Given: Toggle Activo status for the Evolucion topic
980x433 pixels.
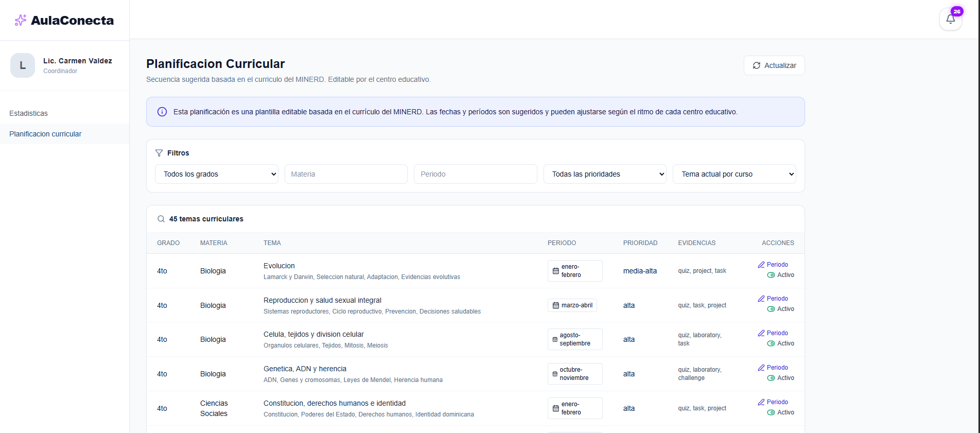Looking at the screenshot, I should 780,275.
